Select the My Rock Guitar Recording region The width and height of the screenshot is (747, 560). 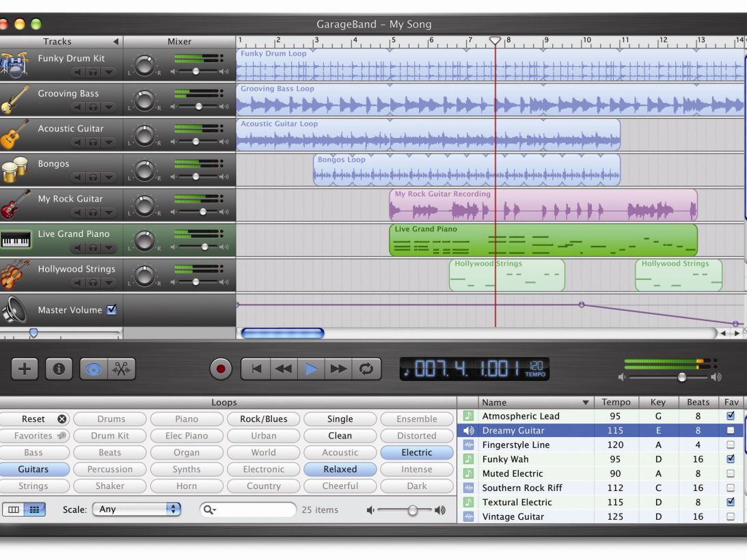[543, 205]
